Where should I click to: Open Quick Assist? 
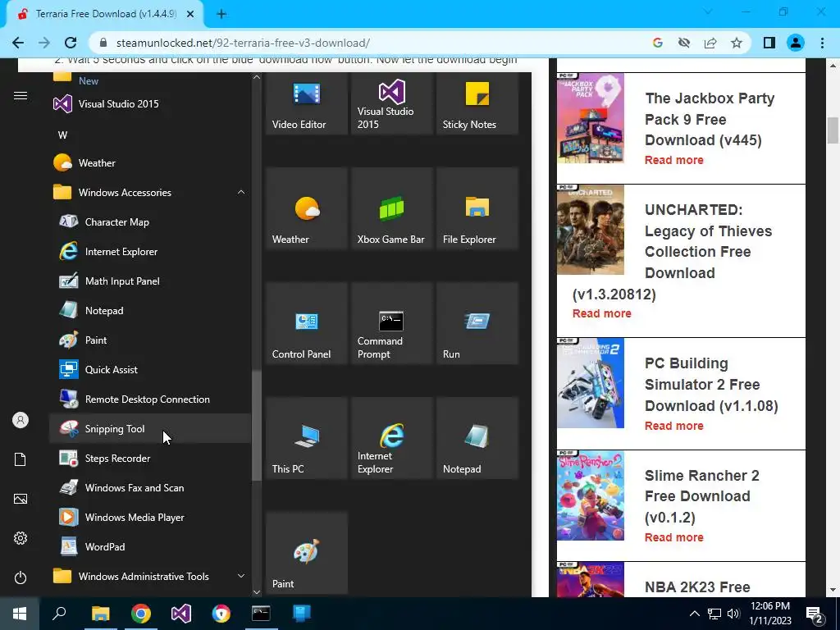tap(150, 369)
